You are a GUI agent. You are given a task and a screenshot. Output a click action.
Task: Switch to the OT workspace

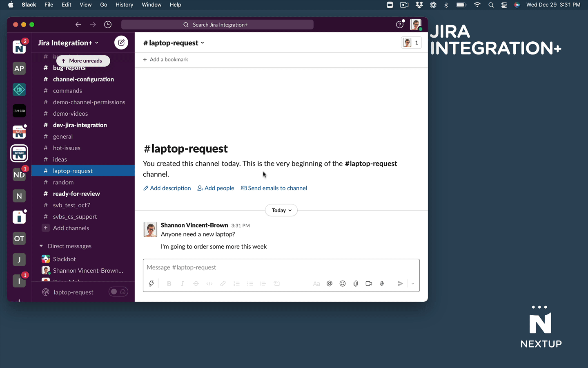point(19,238)
